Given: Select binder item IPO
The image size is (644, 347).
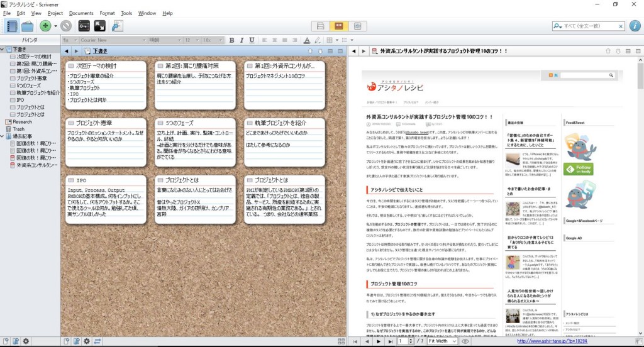Looking at the screenshot, I should [20, 100].
